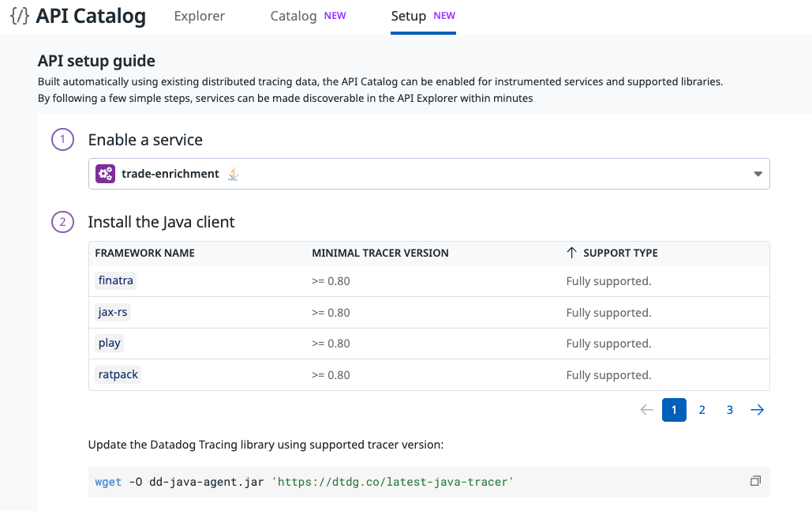Sort by Framework Name column header
This screenshot has height=511, width=812.
click(x=144, y=254)
